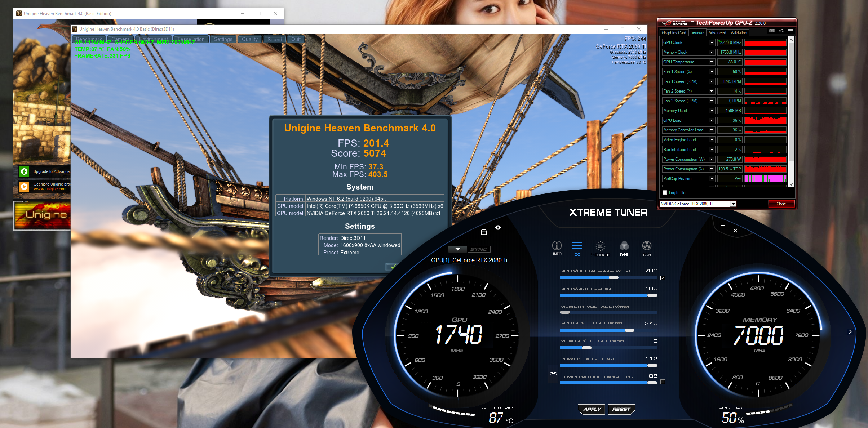Click the Heaven Direct3D11 window title icon
Viewport: 868px width, 428px height.
tap(75, 29)
